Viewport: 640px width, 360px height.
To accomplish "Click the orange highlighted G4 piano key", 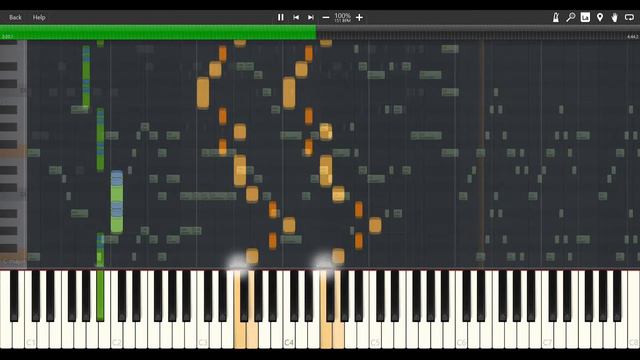I will [338, 336].
